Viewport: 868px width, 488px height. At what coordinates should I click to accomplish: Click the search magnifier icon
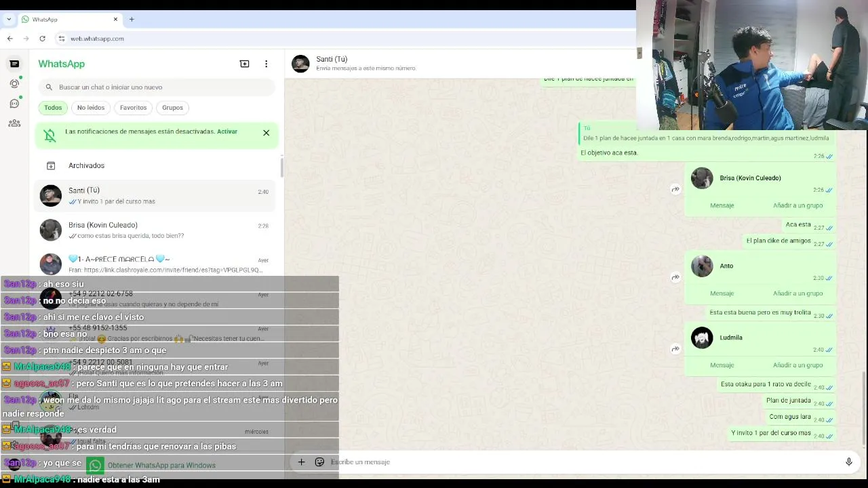coord(49,87)
